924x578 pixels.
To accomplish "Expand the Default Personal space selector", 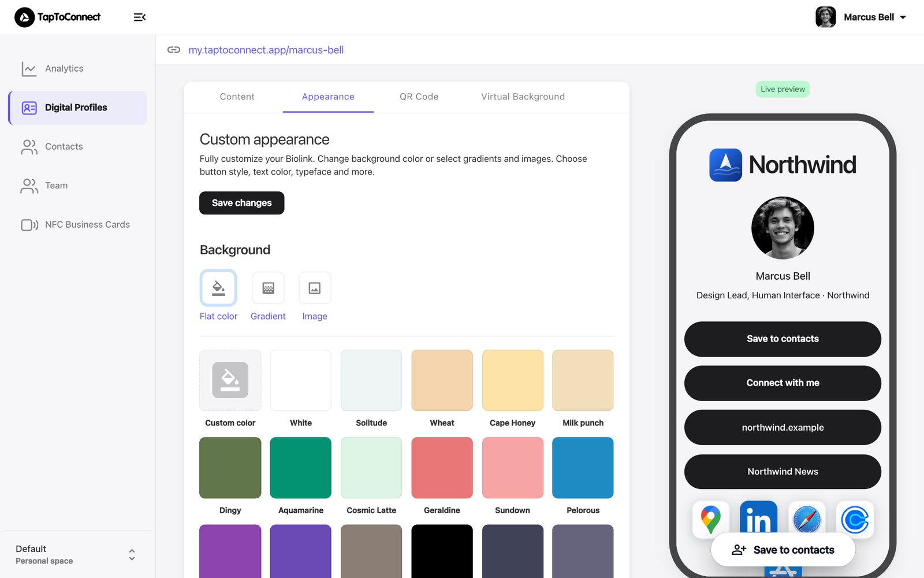I will (x=77, y=555).
